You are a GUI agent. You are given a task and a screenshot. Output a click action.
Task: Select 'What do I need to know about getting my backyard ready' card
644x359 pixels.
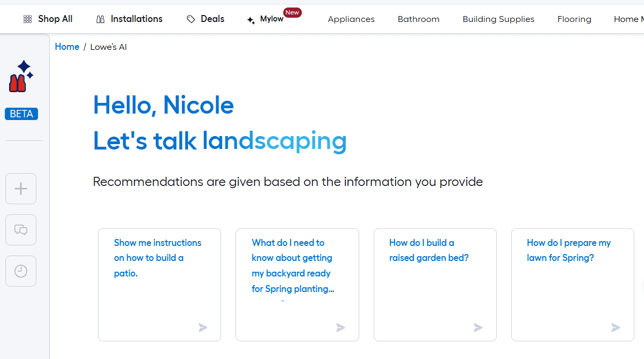pos(297,285)
